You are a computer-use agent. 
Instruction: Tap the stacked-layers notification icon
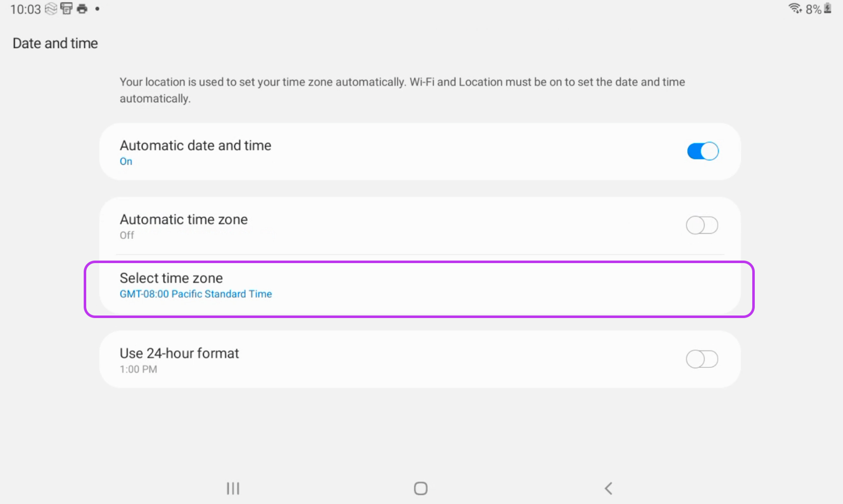(x=51, y=9)
